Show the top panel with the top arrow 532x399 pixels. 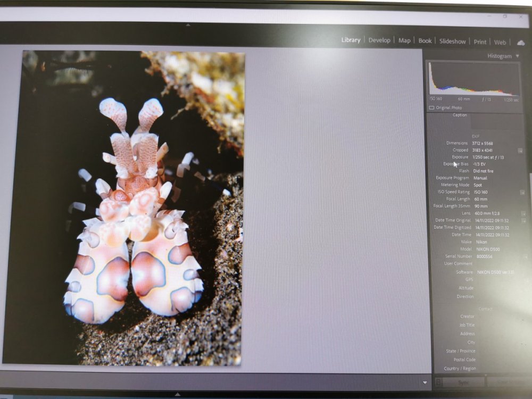pyautogui.click(x=188, y=25)
